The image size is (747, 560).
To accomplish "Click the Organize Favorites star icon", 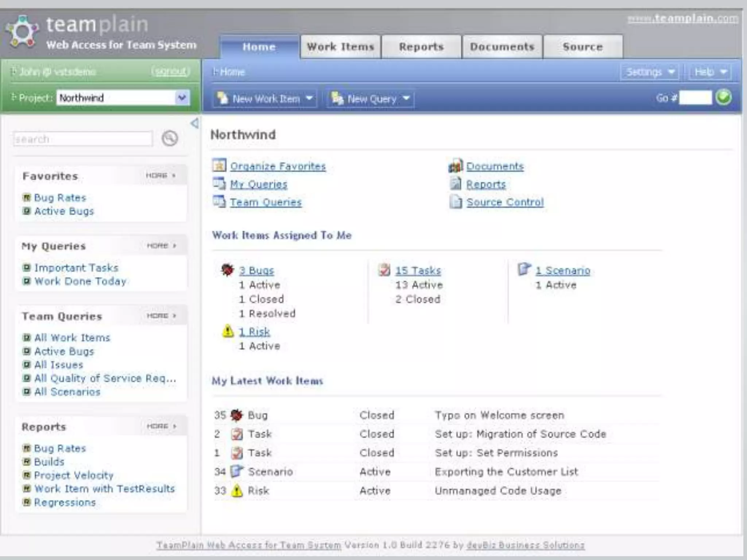I will [x=219, y=166].
